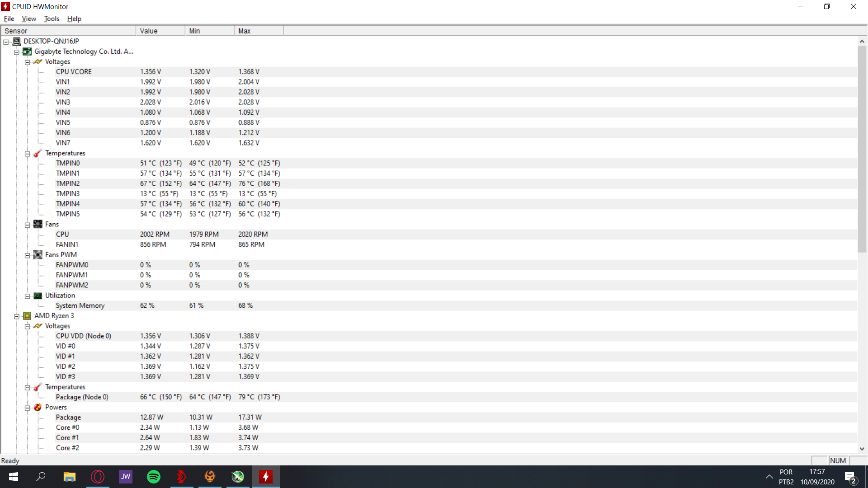Click the Fans icon
The image size is (868, 488).
[38, 224]
